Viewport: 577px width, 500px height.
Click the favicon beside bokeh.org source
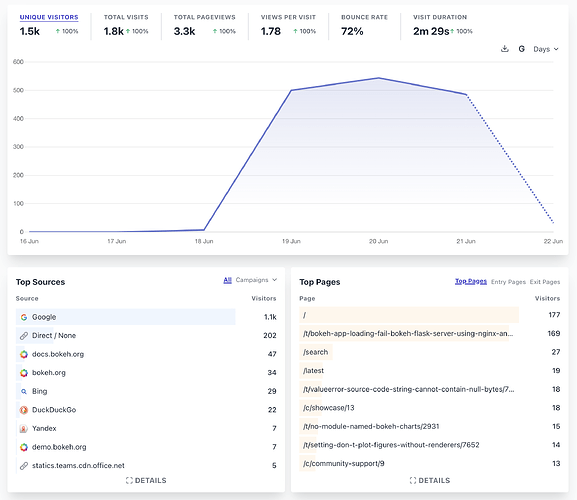coord(24,373)
